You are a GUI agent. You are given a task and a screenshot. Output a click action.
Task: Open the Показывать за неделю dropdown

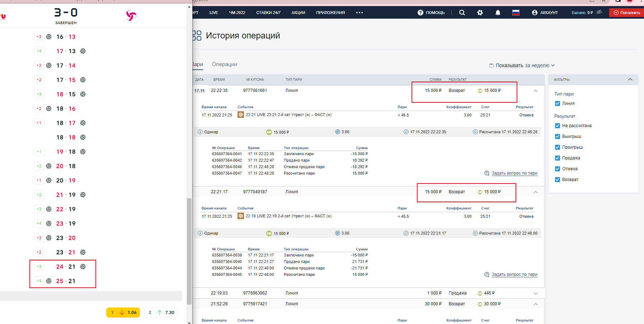click(x=522, y=65)
